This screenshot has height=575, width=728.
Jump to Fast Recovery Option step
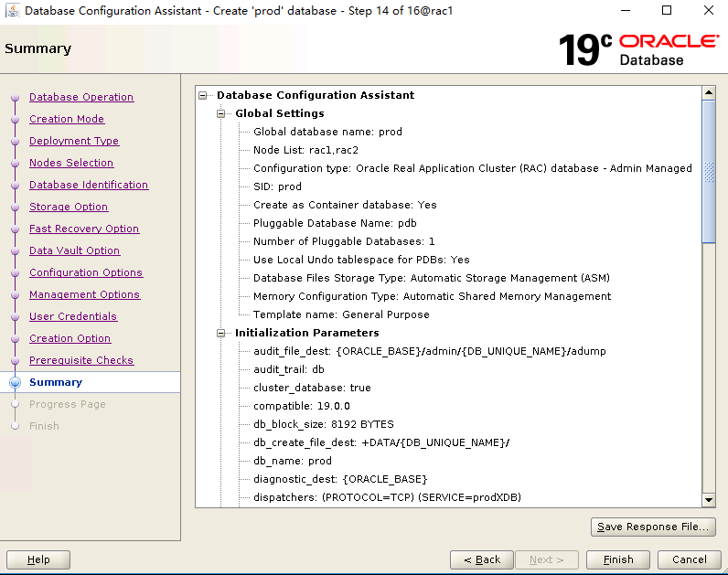coord(84,229)
